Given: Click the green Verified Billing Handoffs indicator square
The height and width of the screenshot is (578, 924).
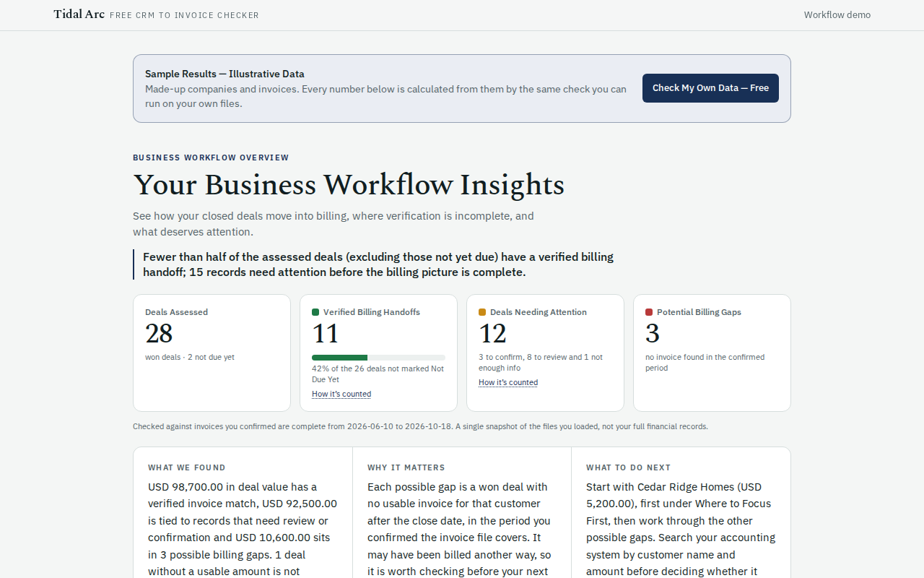Looking at the screenshot, I should pos(315,312).
